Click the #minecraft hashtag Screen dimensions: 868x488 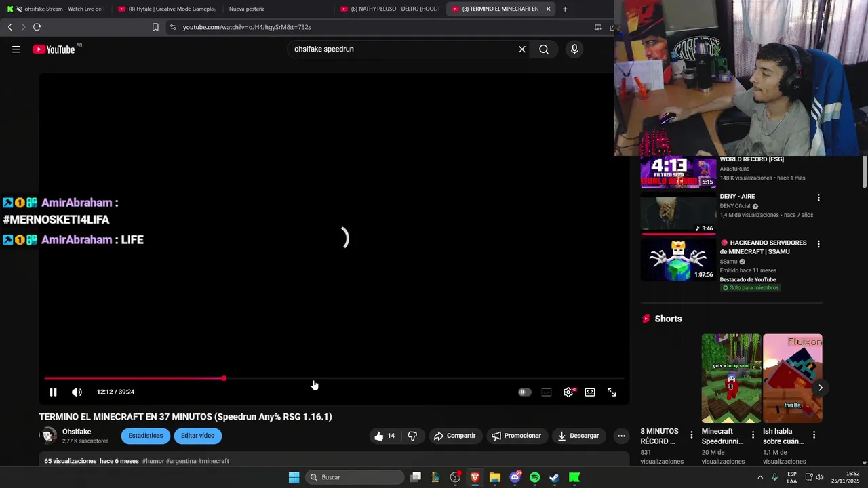point(214,461)
